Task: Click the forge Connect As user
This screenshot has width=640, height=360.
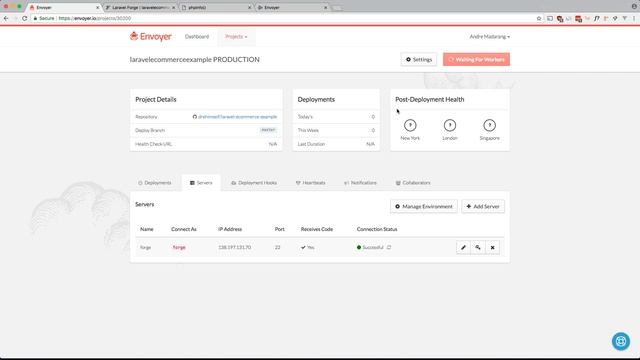Action: tap(179, 247)
